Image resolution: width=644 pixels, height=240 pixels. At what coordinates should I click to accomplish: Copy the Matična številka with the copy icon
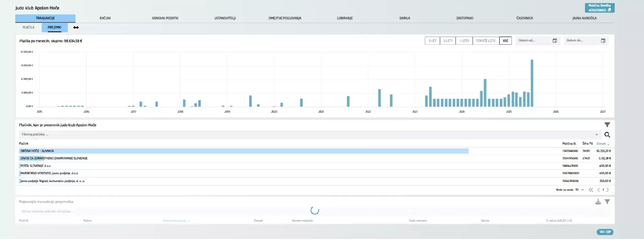(609, 10)
